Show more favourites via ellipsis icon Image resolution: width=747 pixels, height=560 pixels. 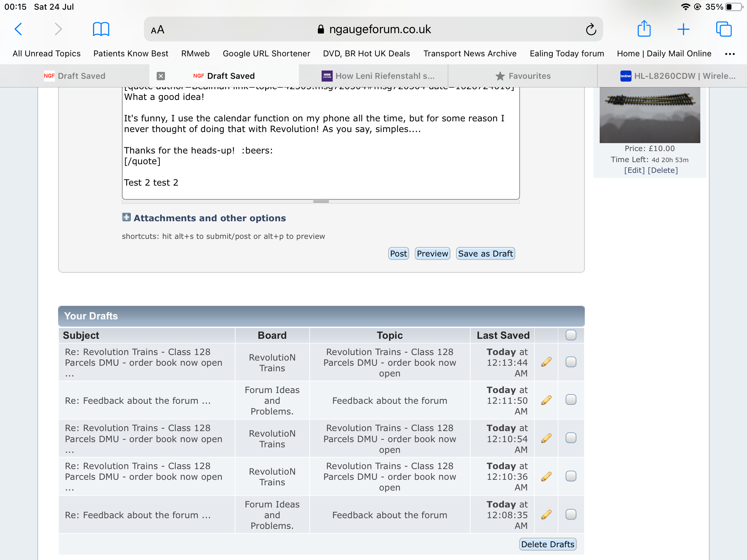(x=730, y=54)
